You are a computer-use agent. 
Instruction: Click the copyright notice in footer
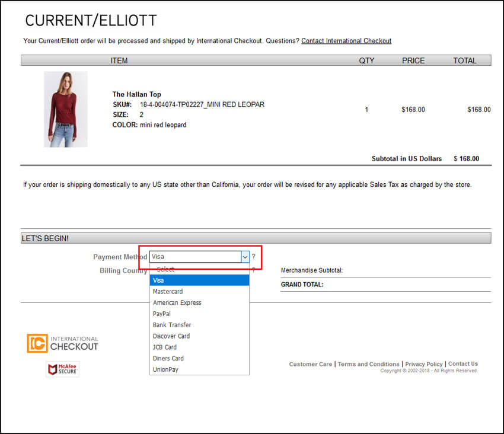pos(429,371)
